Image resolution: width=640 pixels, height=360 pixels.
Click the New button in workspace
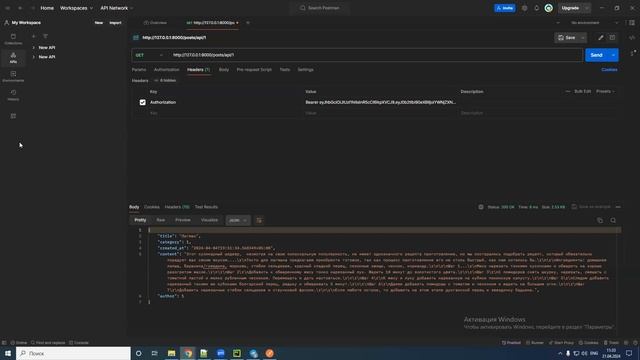coord(99,23)
